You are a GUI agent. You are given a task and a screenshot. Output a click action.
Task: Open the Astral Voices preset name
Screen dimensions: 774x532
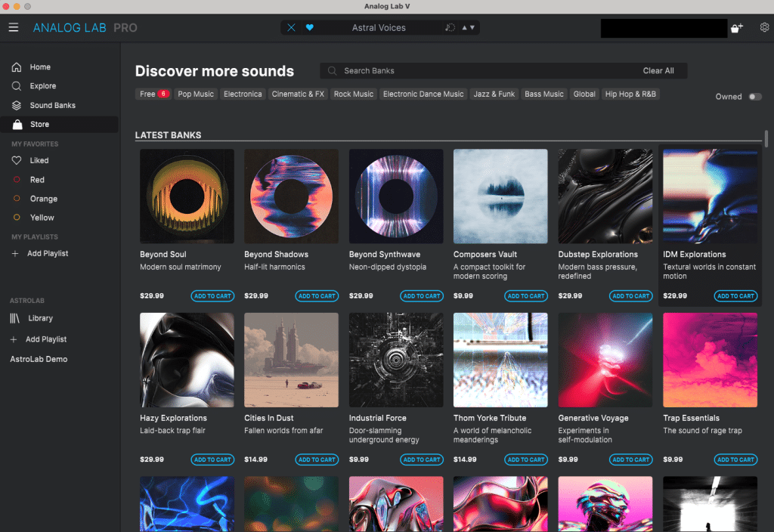coord(379,28)
